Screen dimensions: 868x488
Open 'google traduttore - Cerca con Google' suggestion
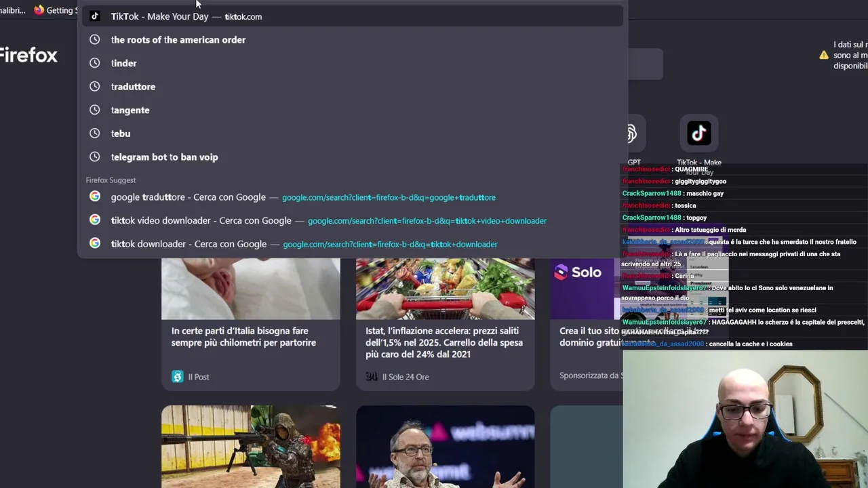pyautogui.click(x=352, y=197)
